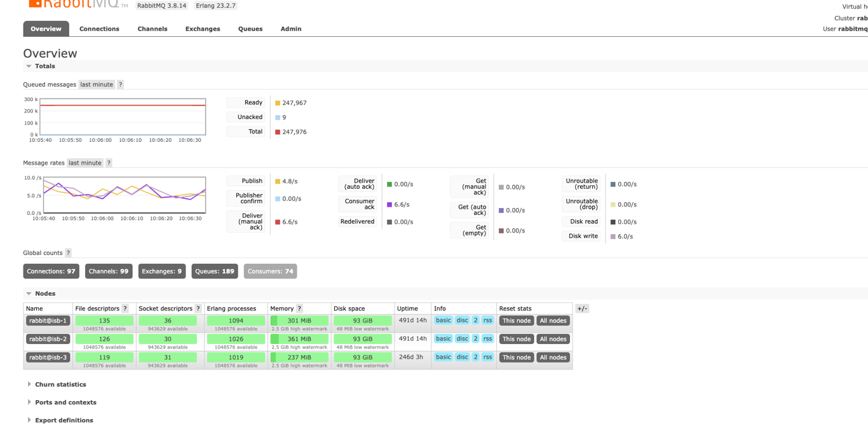Click All nodes in rabbit@isb-3 row

(553, 357)
